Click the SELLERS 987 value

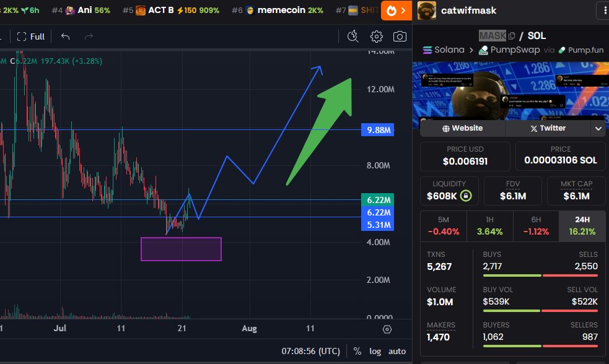[x=590, y=337]
